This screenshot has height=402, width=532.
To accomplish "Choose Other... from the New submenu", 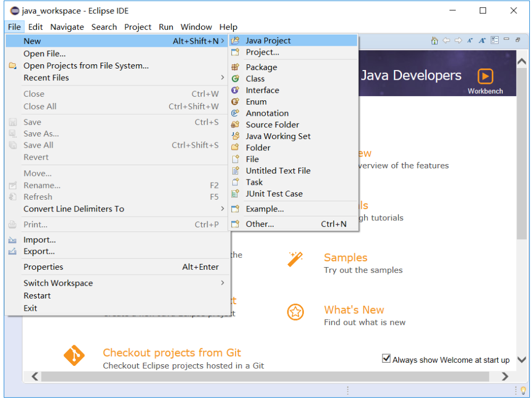I will [x=259, y=224].
